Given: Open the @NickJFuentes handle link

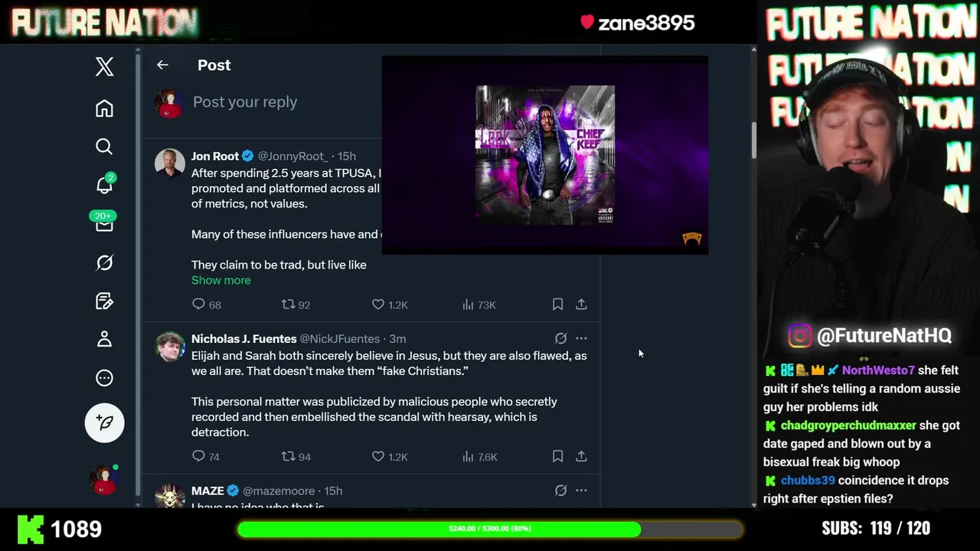Looking at the screenshot, I should click(x=340, y=339).
